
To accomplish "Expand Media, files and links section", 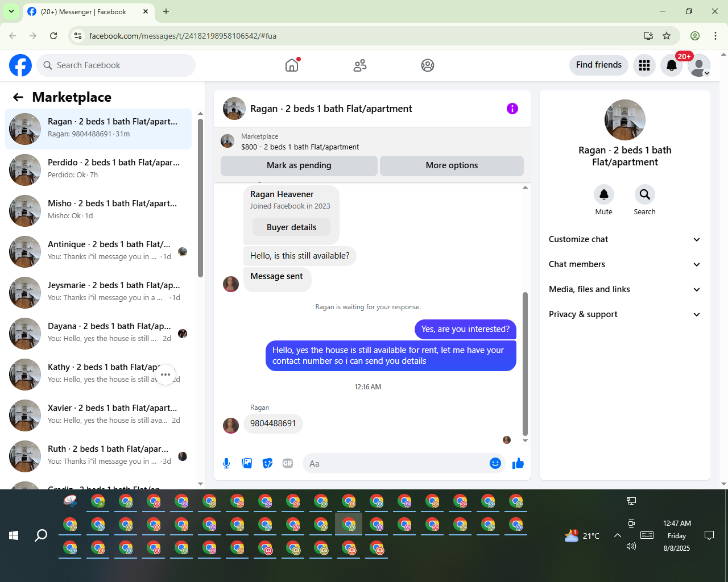I will coord(624,289).
